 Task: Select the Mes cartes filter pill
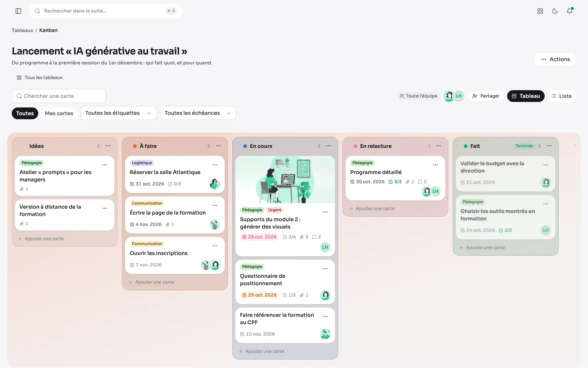(x=59, y=113)
